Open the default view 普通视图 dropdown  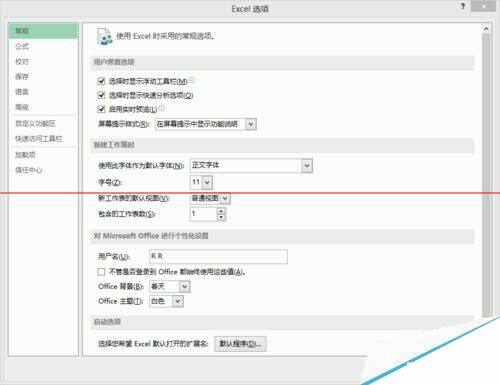[225, 198]
